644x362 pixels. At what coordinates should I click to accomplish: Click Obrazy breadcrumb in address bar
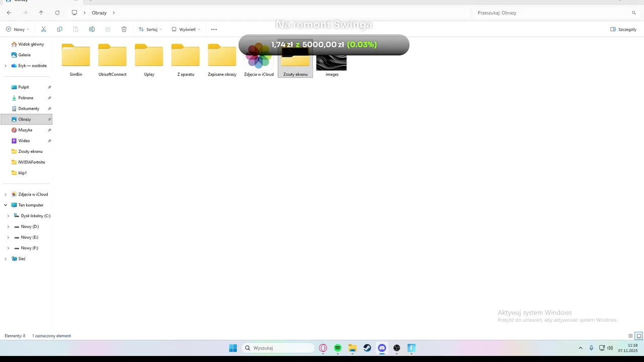click(x=99, y=13)
